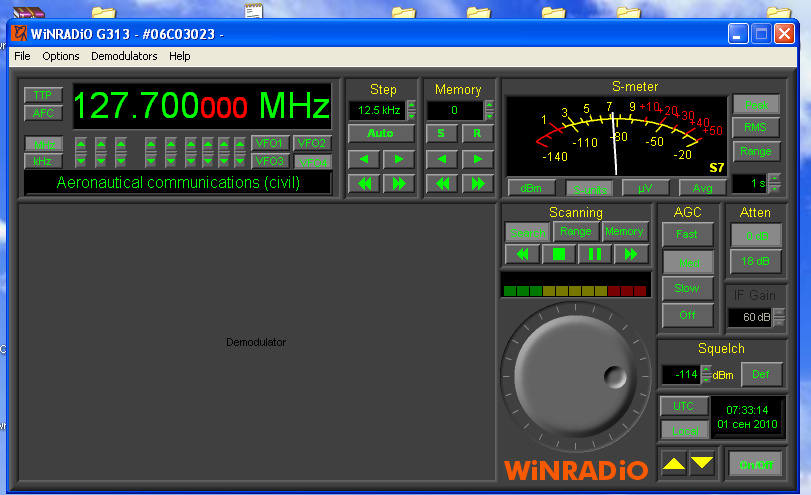The height and width of the screenshot is (495, 811).
Task: Go to previous memory with single left arrow
Action: coord(442,159)
